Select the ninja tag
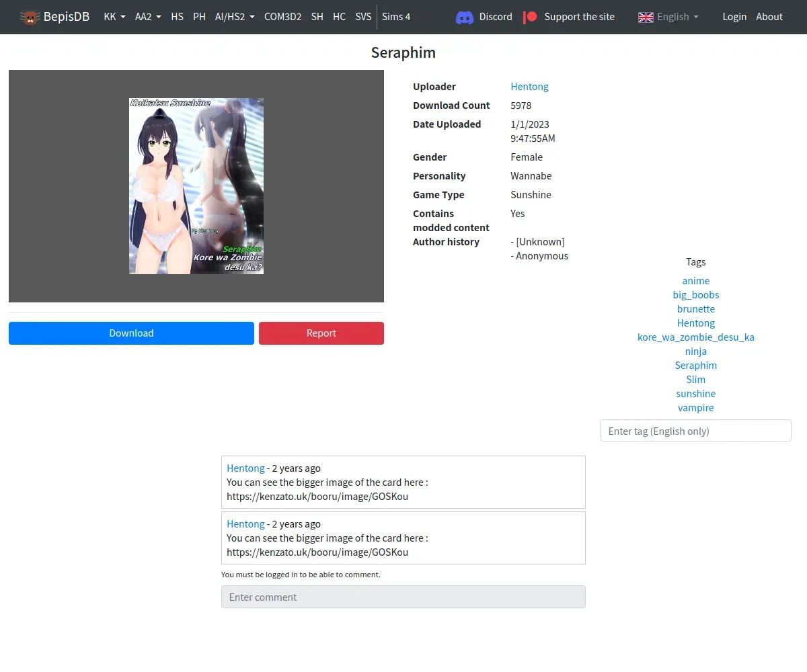 (x=696, y=351)
